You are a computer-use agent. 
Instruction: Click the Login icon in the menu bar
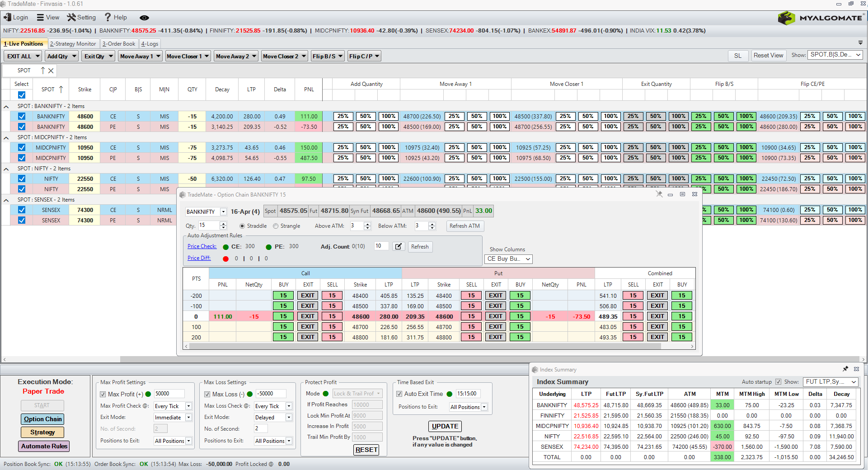pos(7,18)
